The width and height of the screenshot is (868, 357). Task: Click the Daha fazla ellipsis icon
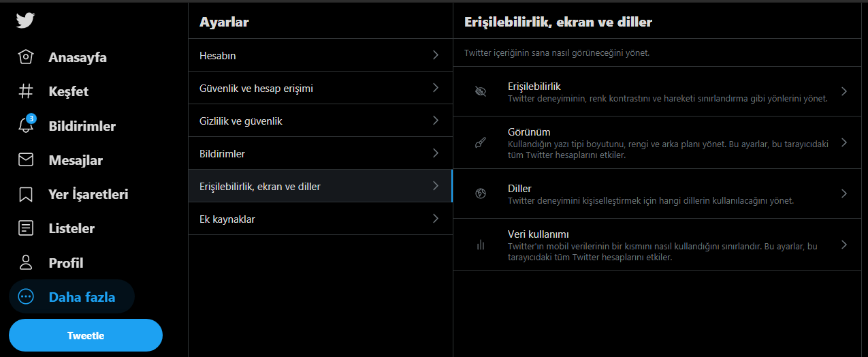pyautogui.click(x=26, y=297)
